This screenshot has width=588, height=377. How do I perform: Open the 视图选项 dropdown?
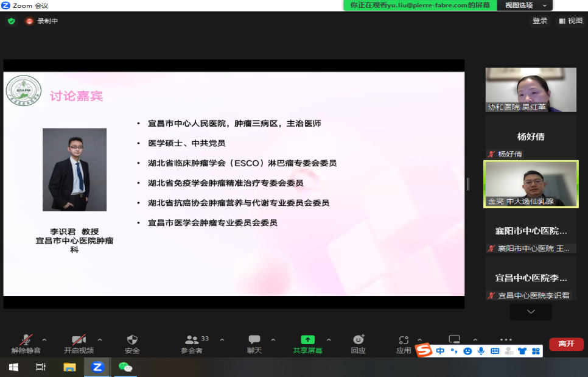point(525,5)
